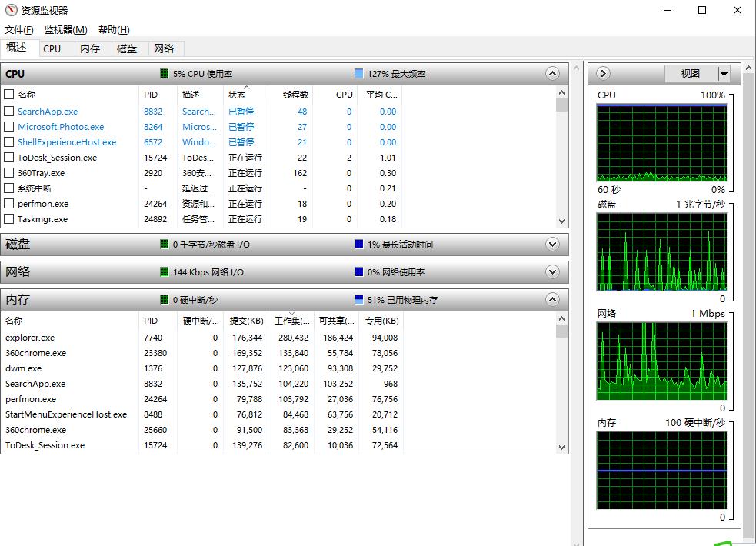The image size is (756, 546).
Task: Click the green hard faults indicator square
Action: (x=165, y=299)
